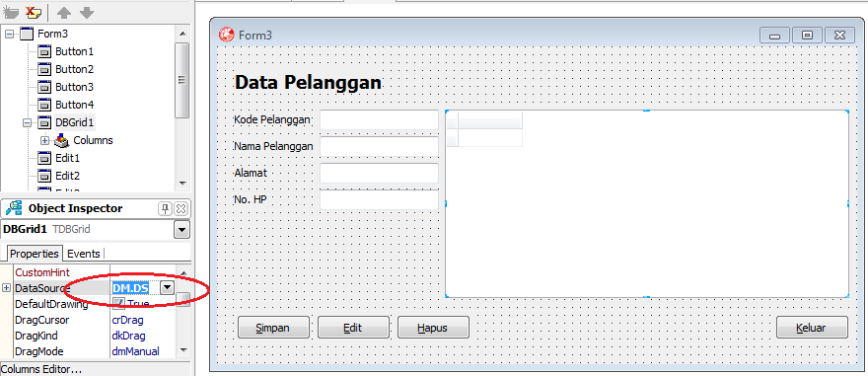
Task: Toggle the DefaultDrawing True checkbox
Action: tap(119, 303)
